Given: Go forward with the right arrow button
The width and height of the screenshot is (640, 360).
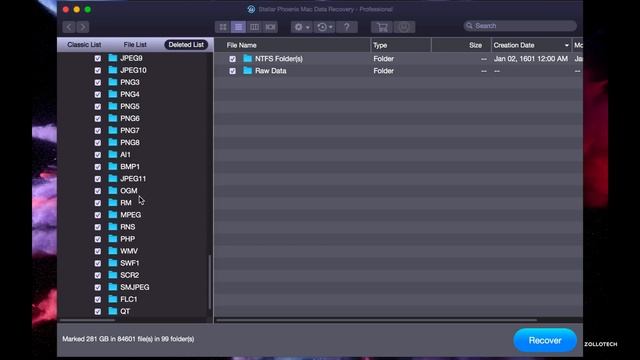Looking at the screenshot, I should 83,27.
